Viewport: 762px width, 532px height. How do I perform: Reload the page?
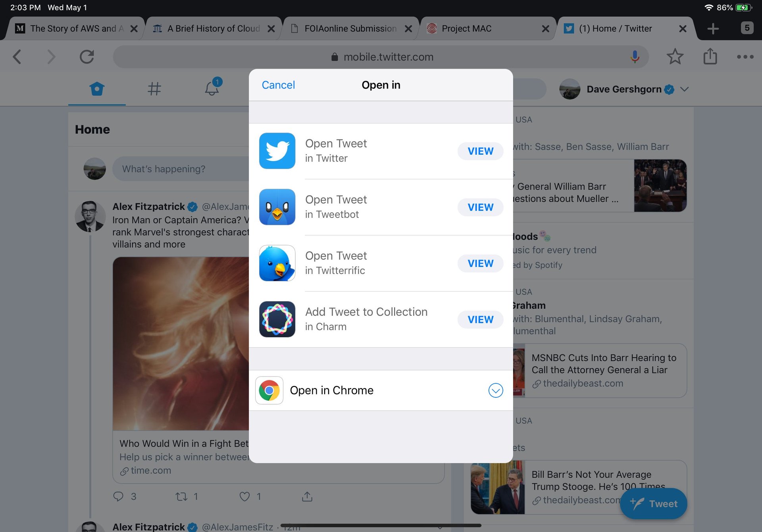coord(87,57)
